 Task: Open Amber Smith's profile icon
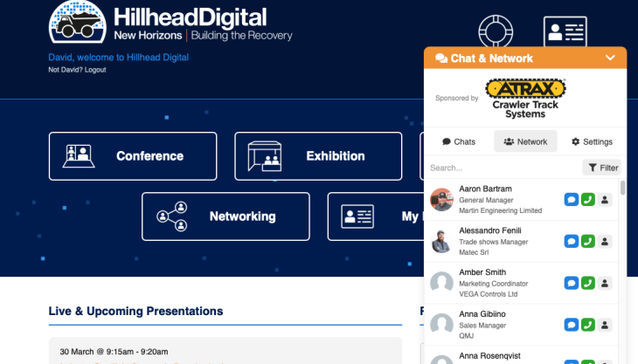tap(605, 283)
